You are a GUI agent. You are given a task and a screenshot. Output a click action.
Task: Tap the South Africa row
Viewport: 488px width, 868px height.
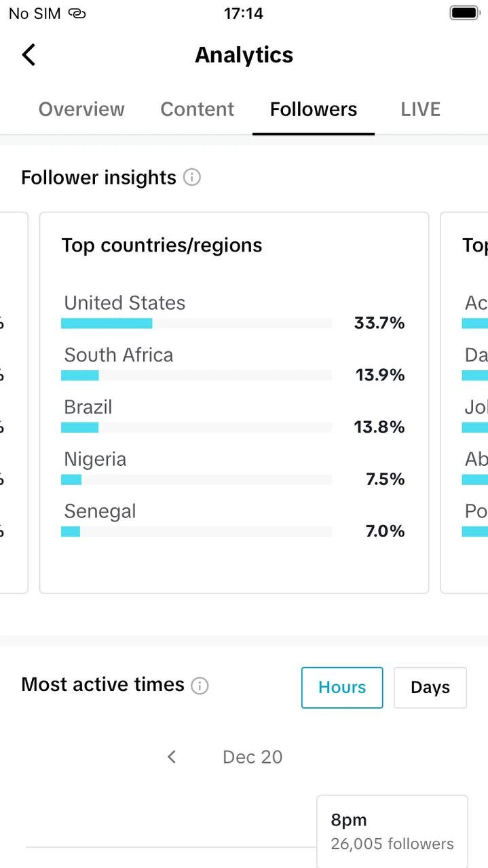click(233, 363)
